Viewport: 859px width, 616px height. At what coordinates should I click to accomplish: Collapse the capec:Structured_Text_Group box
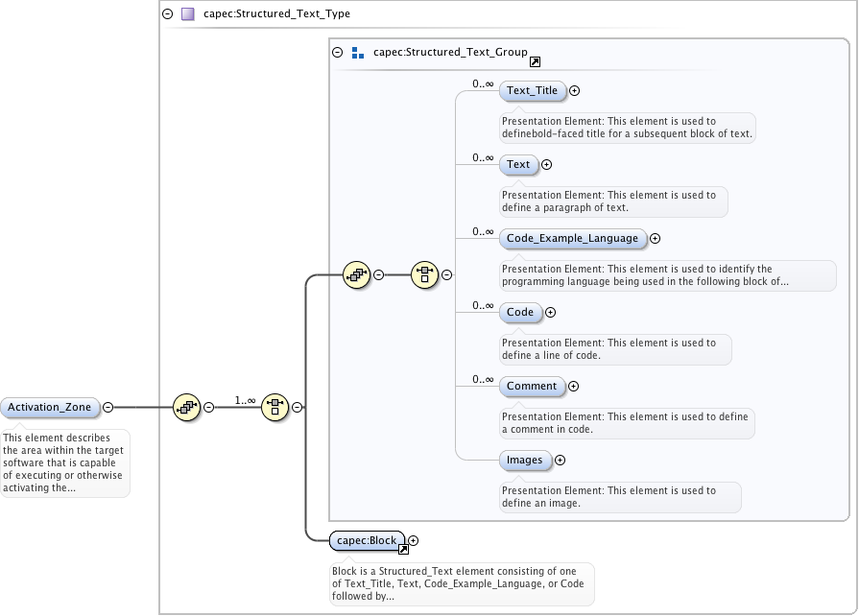(x=337, y=53)
